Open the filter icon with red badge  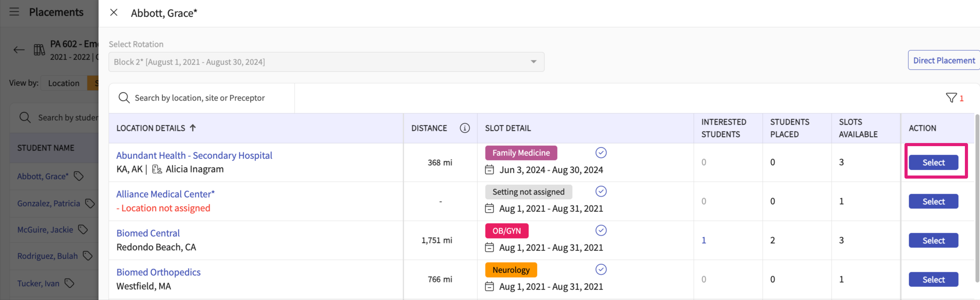pos(951,98)
